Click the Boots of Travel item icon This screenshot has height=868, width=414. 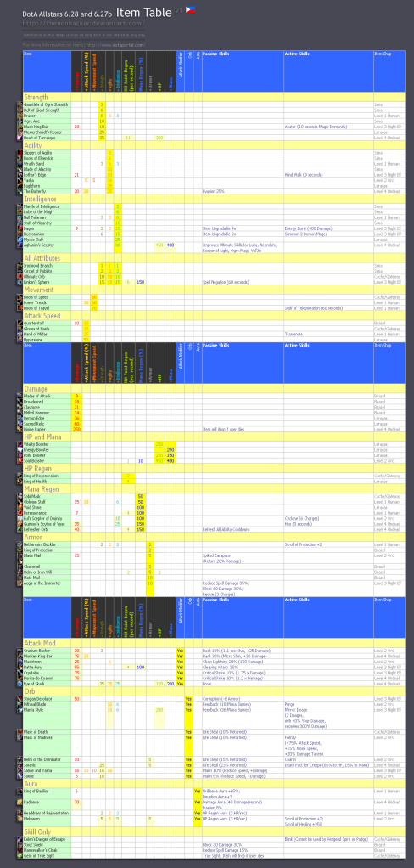pyautogui.click(x=20, y=308)
